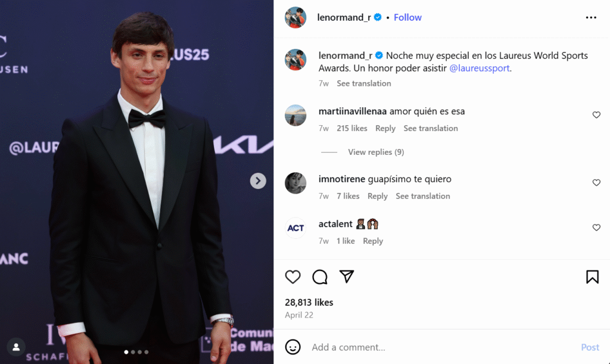View the 28,813 likes list
This screenshot has height=364, width=610.
[309, 302]
